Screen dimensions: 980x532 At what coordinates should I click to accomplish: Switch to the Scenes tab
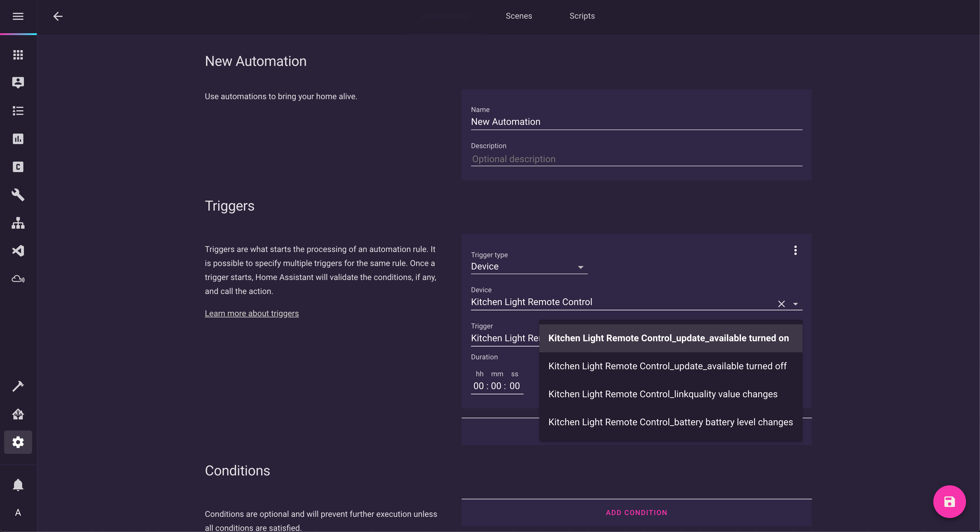[519, 16]
